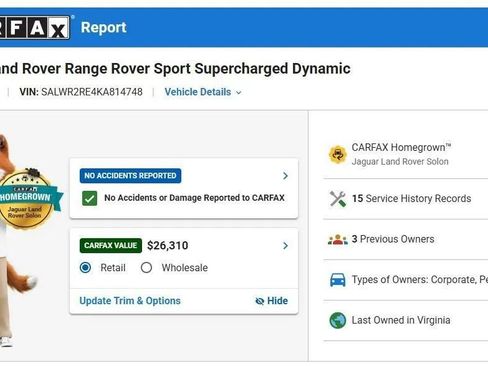Click the Range Rover Sport vehicle title
This screenshot has width=488, height=366.
[175, 69]
